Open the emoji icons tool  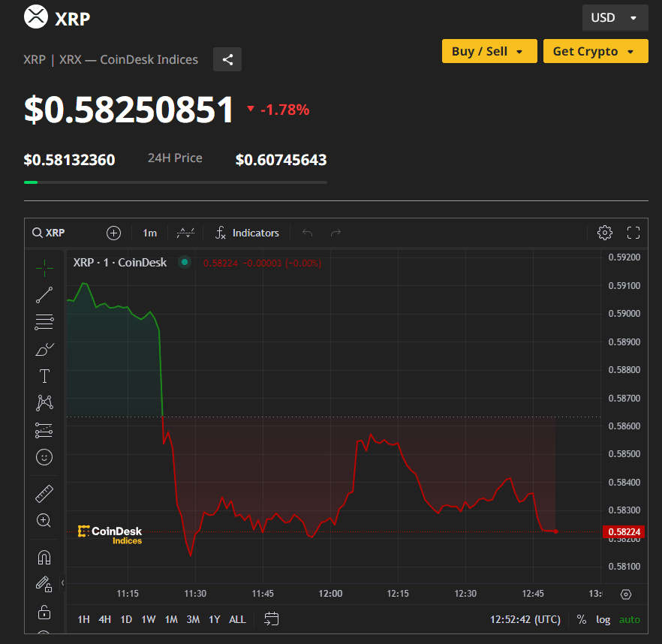[x=44, y=457]
